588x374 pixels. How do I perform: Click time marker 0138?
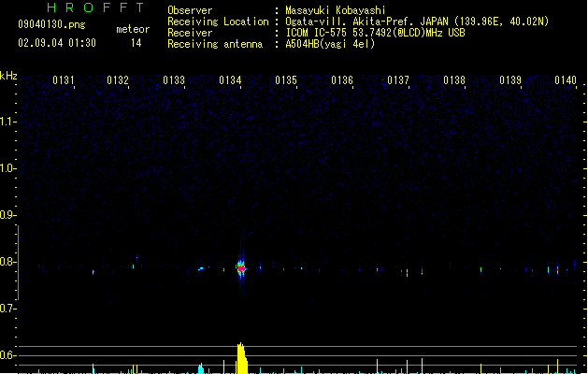(454, 80)
